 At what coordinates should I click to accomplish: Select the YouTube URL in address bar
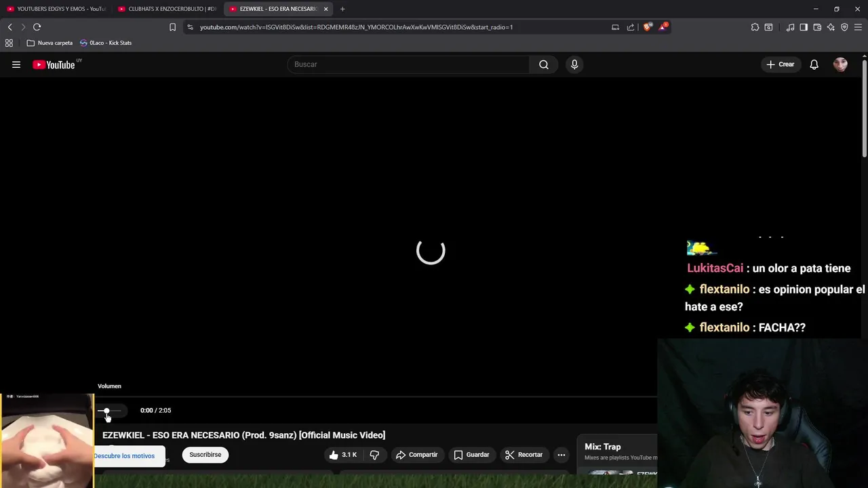tap(356, 27)
